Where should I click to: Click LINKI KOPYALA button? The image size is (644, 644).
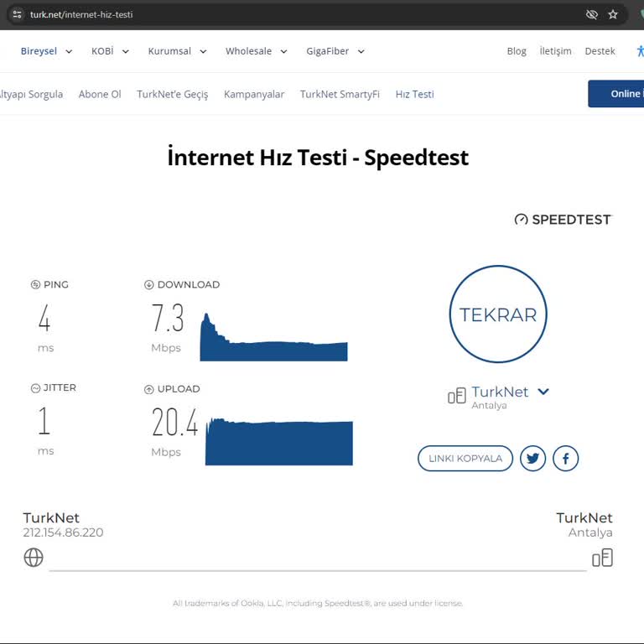pyautogui.click(x=465, y=459)
